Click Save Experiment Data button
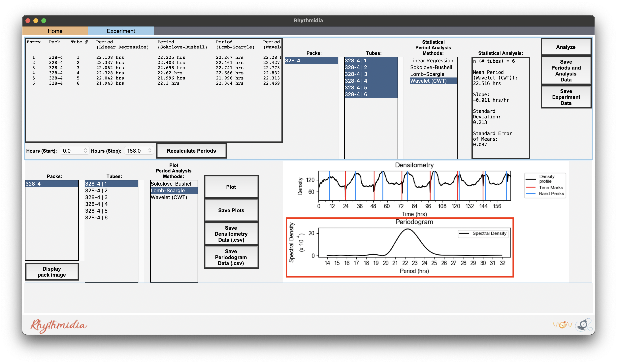Screen dimensions: 617x364 pos(566,97)
